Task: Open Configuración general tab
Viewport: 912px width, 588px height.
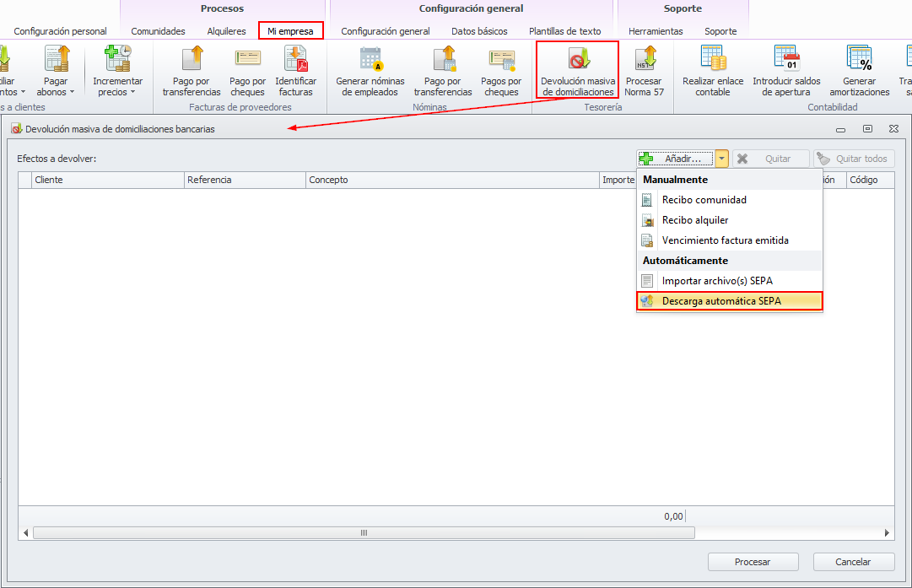Action: coord(385,31)
